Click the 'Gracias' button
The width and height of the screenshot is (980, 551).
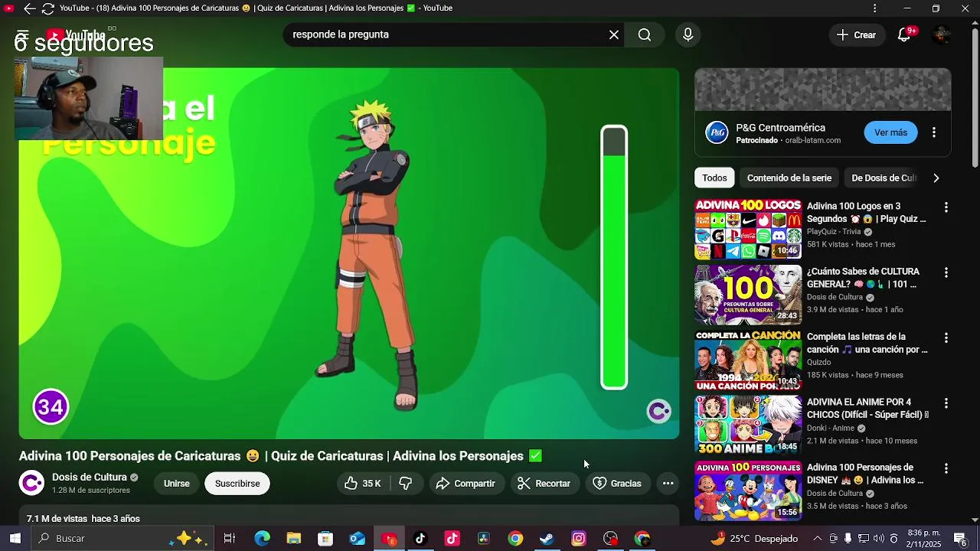tap(617, 484)
